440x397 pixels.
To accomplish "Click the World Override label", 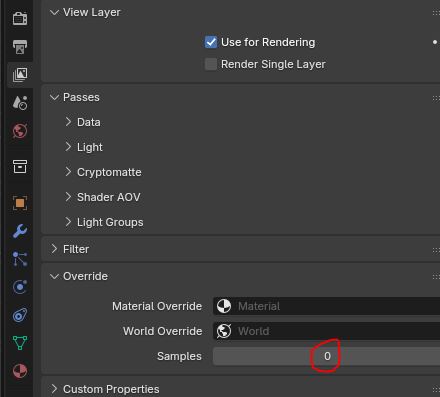I will [163, 331].
